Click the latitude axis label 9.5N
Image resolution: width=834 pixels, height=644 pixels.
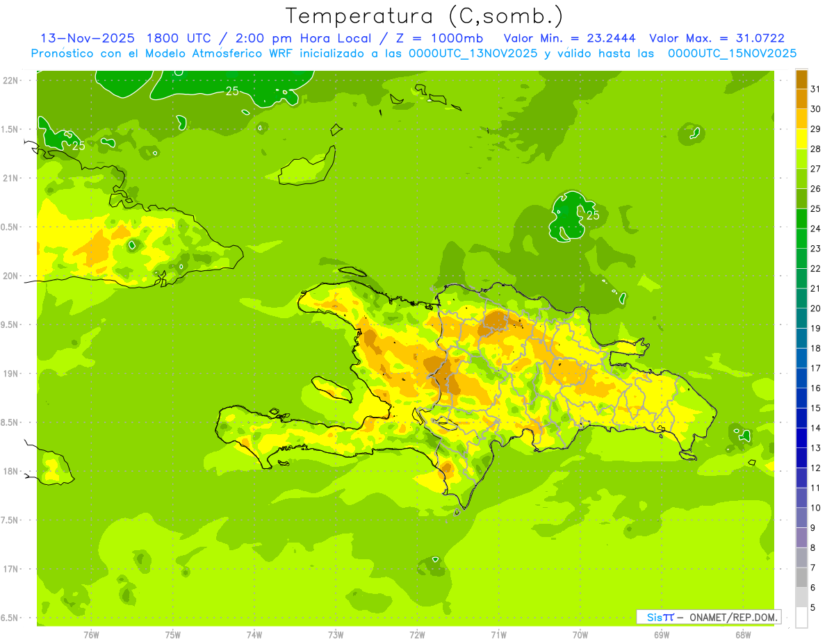pyautogui.click(x=10, y=324)
